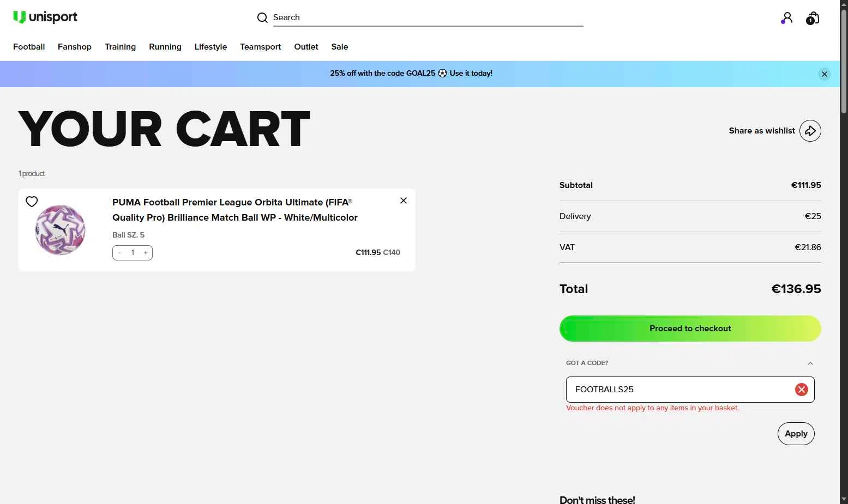The image size is (848, 504).
Task: Dismiss the GOAL25 promo banner
Action: point(825,74)
